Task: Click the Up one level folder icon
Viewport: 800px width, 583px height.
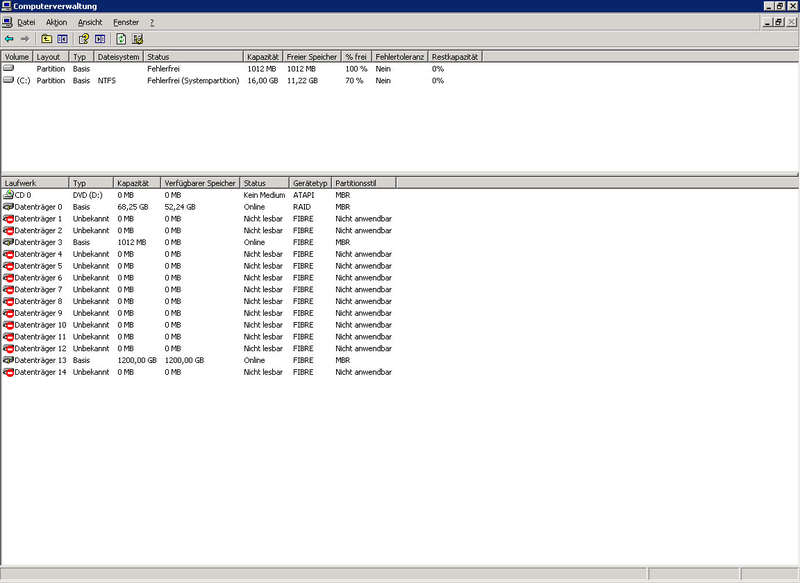Action: point(45,39)
